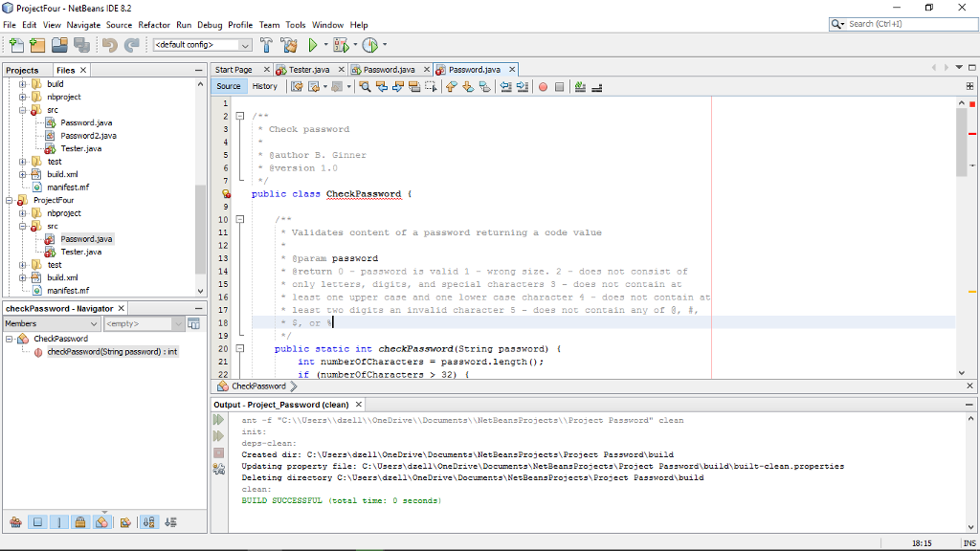The width and height of the screenshot is (980, 551).
Task: Switch editor view to History
Action: coord(265,86)
